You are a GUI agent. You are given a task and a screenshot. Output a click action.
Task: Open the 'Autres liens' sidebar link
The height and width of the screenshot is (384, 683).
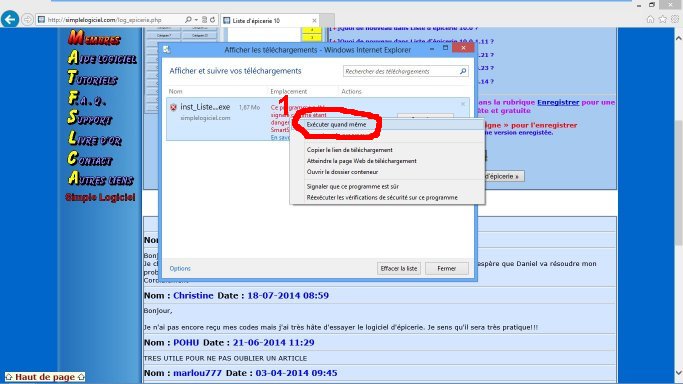click(101, 178)
